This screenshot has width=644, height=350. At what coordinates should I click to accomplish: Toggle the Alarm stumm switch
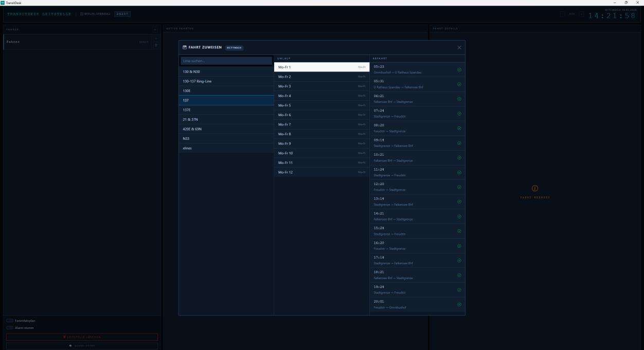(x=10, y=327)
